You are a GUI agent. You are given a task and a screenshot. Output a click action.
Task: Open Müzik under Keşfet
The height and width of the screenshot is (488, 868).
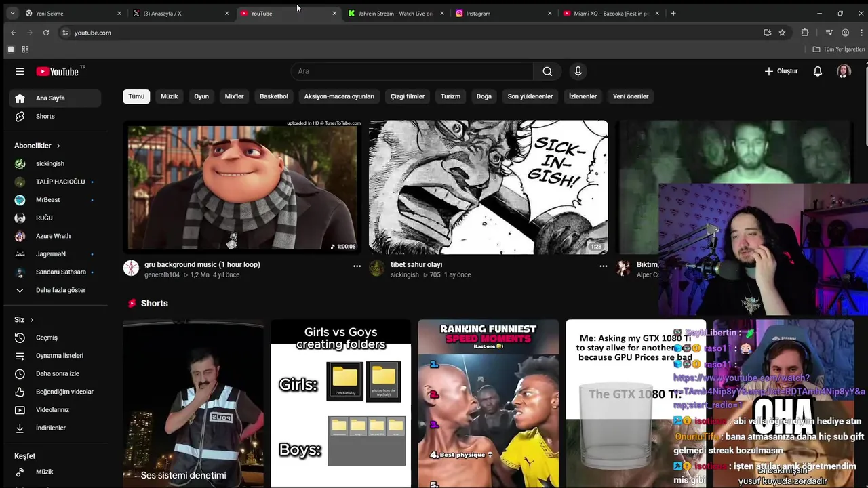(55, 472)
